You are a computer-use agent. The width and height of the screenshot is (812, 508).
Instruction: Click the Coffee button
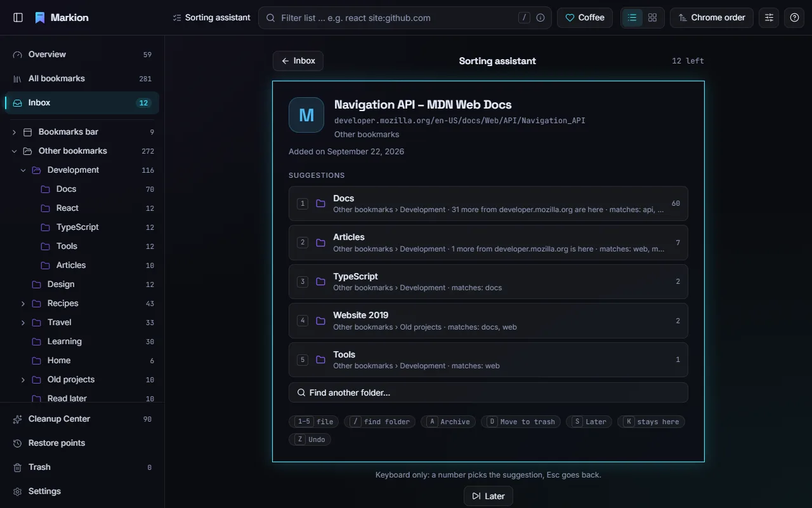pos(585,18)
